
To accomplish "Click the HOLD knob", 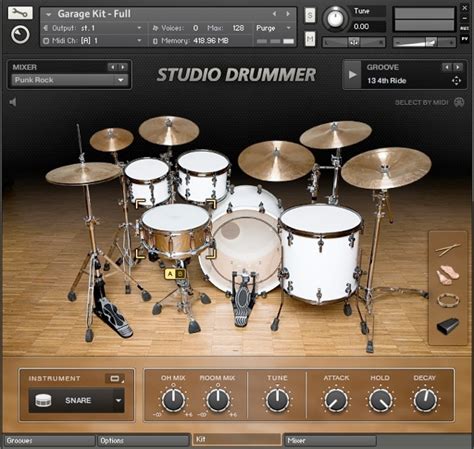I will (380, 400).
